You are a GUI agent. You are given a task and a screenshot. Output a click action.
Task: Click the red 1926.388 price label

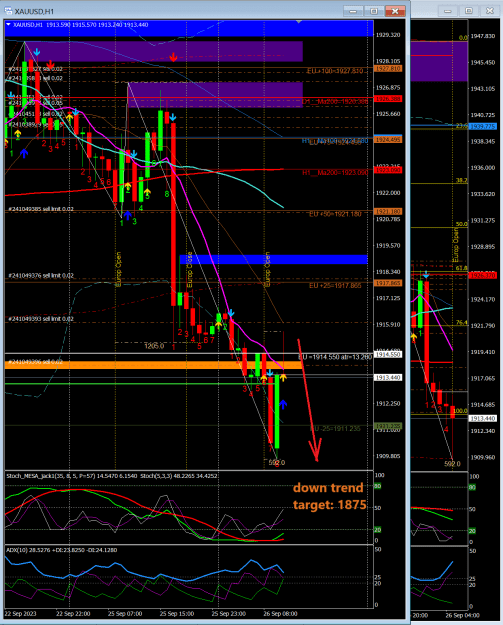(388, 98)
